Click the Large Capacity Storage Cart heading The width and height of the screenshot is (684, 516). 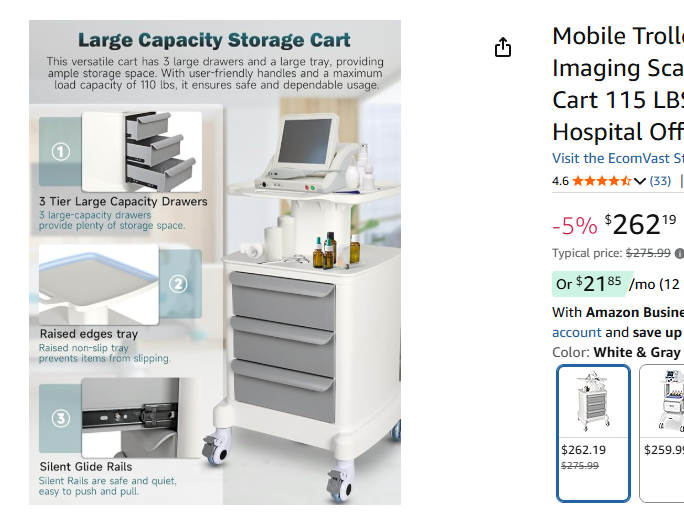coord(214,41)
